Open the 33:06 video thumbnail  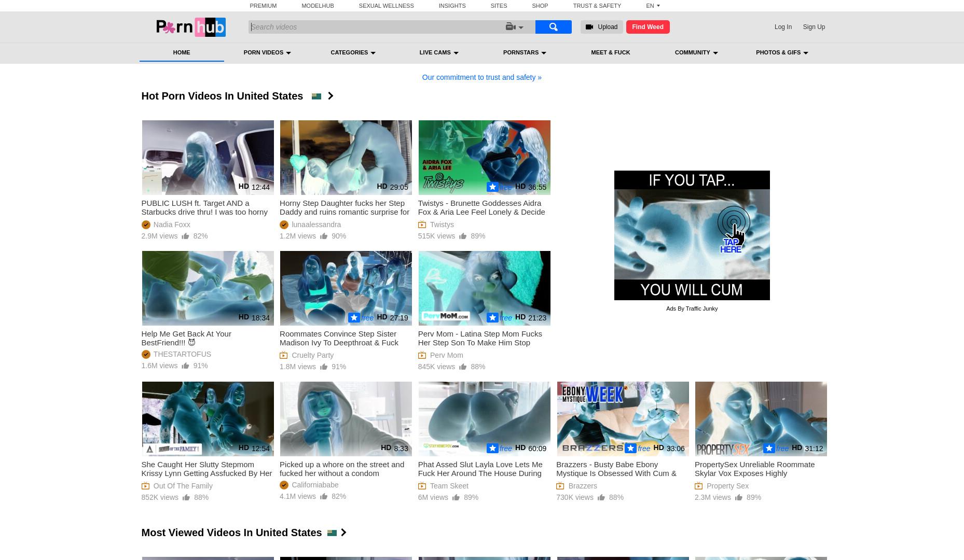(x=623, y=419)
